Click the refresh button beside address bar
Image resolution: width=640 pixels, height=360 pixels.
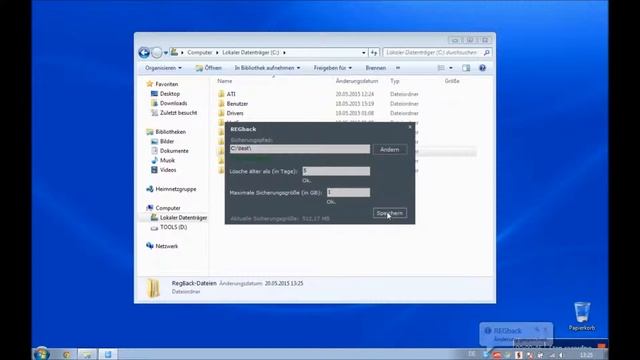click(374, 53)
